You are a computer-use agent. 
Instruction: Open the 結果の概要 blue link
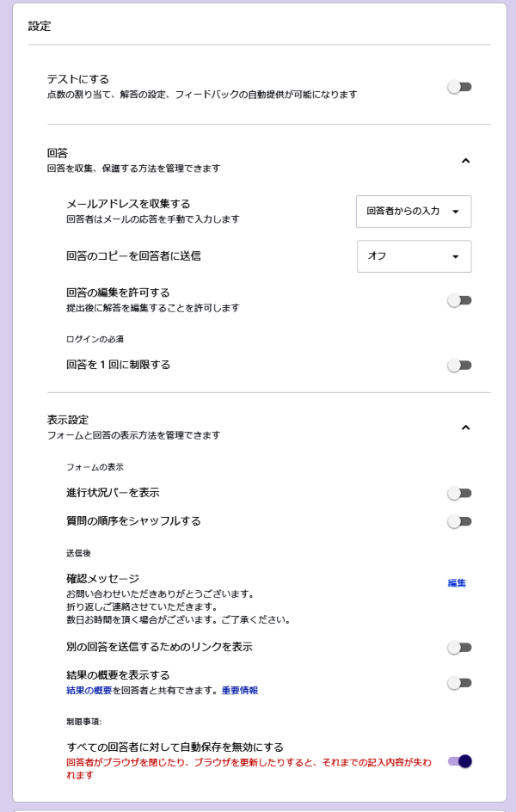(x=93, y=690)
